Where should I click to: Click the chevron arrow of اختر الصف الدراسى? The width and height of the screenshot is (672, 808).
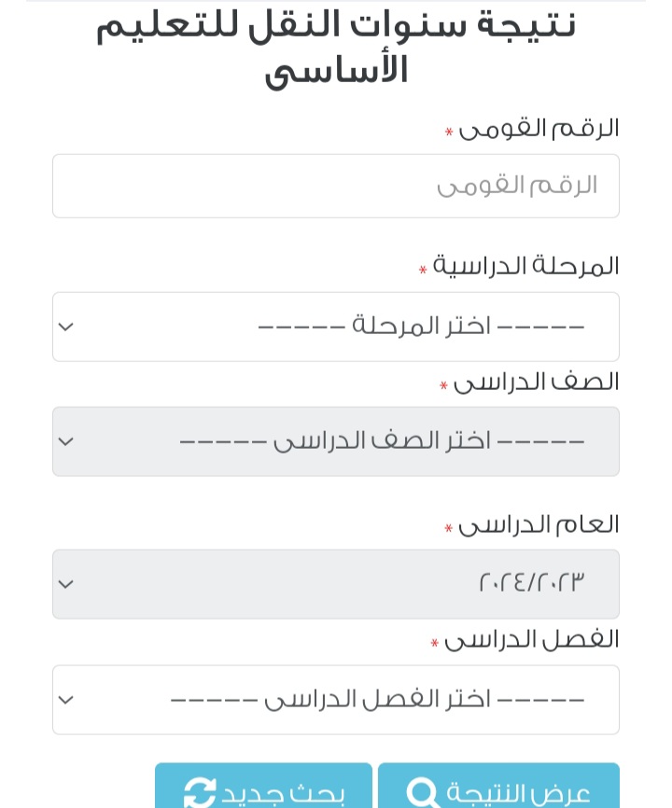(65, 441)
